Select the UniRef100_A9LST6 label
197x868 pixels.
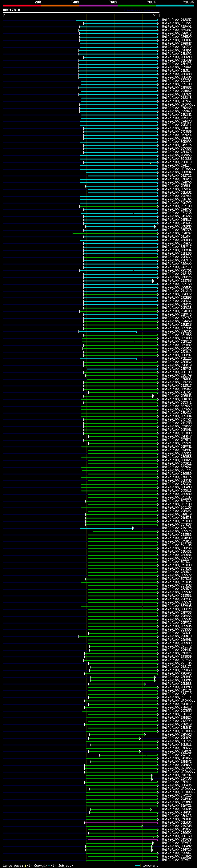click(176, 260)
